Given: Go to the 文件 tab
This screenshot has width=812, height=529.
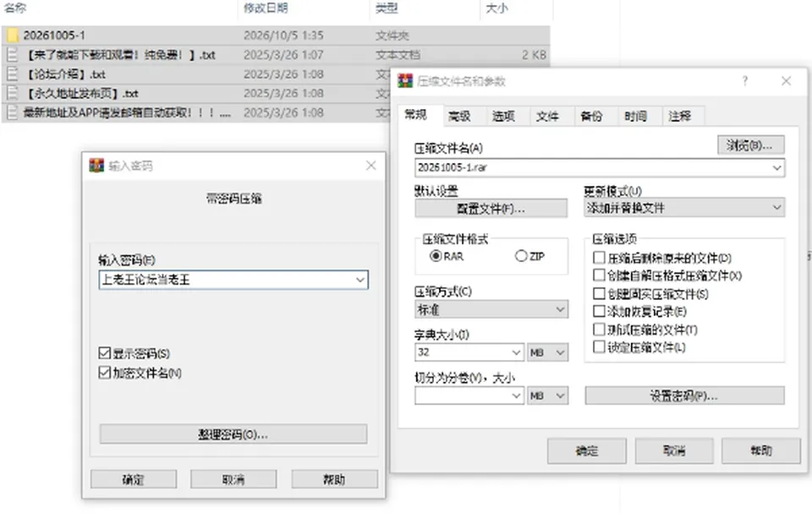Looking at the screenshot, I should point(547,117).
